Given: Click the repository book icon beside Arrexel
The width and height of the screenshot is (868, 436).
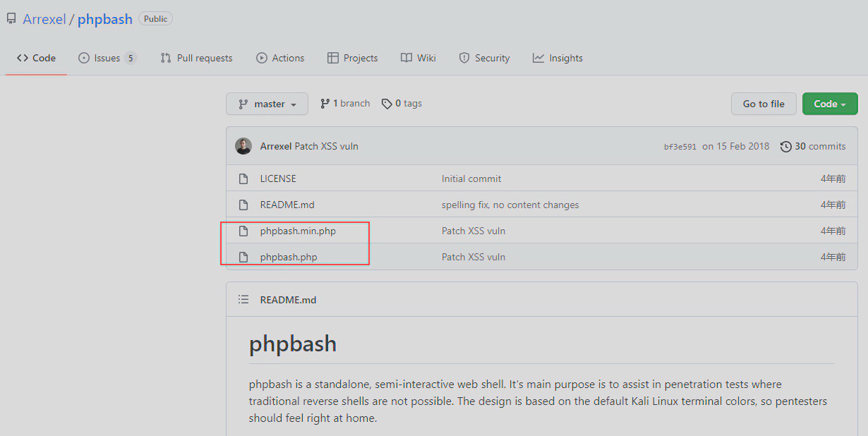Looking at the screenshot, I should coord(11,19).
